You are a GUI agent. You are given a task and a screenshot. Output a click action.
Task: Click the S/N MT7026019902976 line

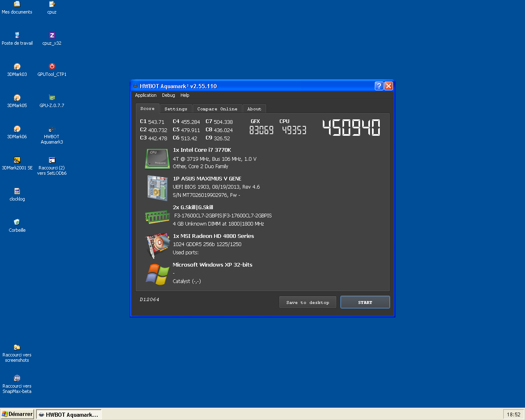206,195
